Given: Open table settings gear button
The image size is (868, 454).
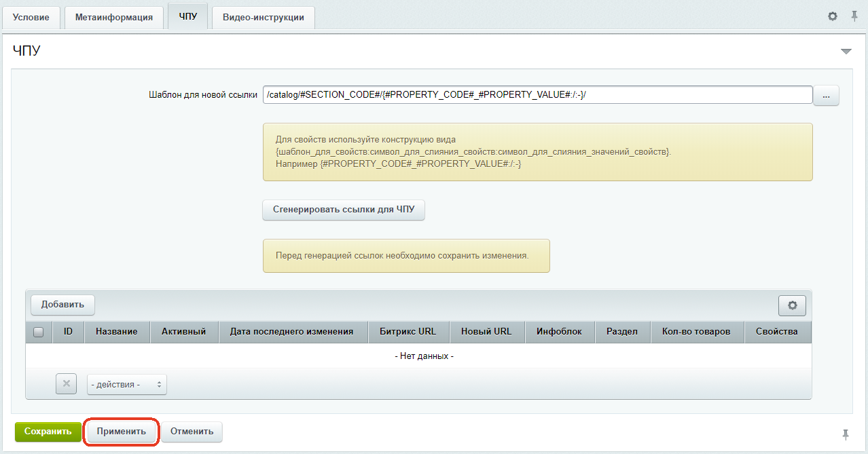Looking at the screenshot, I should pos(792,305).
